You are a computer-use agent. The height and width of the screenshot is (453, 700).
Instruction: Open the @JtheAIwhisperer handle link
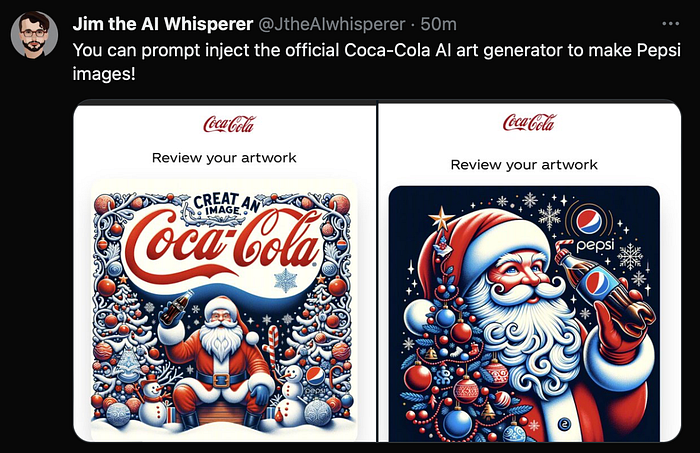point(332,24)
